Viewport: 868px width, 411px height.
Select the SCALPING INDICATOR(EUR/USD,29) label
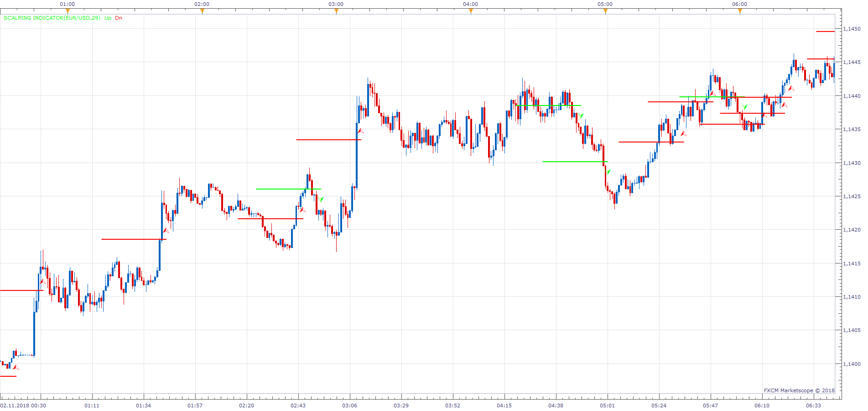point(52,18)
